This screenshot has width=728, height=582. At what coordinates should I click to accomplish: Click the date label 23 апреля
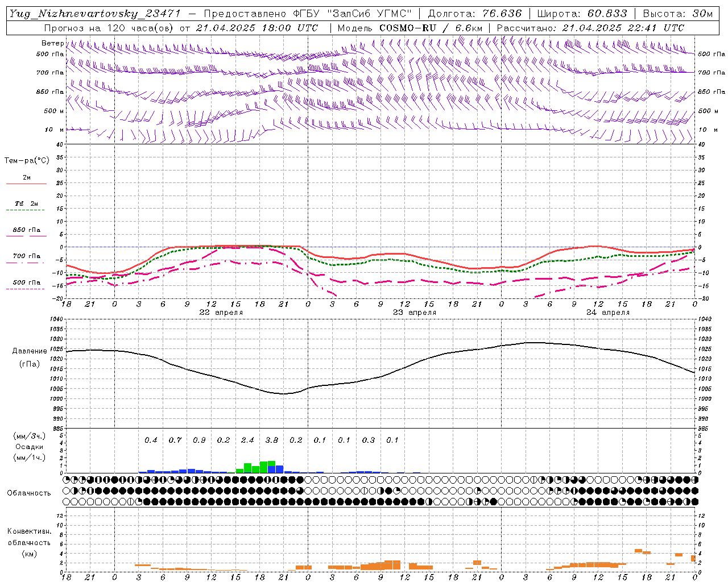point(415,313)
